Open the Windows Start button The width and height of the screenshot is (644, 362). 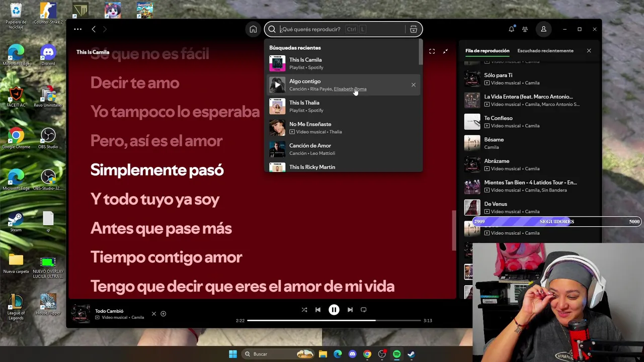tap(232, 354)
